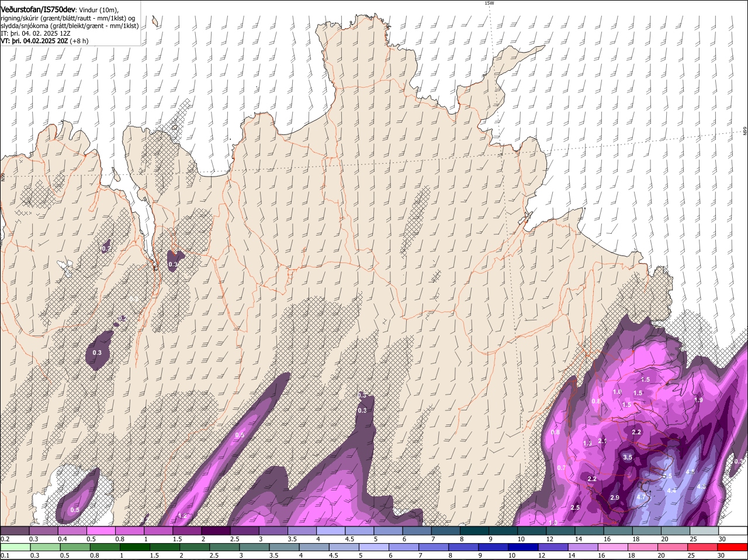
Task: Click the '0.7' precipitation value on the map
Action: [562, 468]
